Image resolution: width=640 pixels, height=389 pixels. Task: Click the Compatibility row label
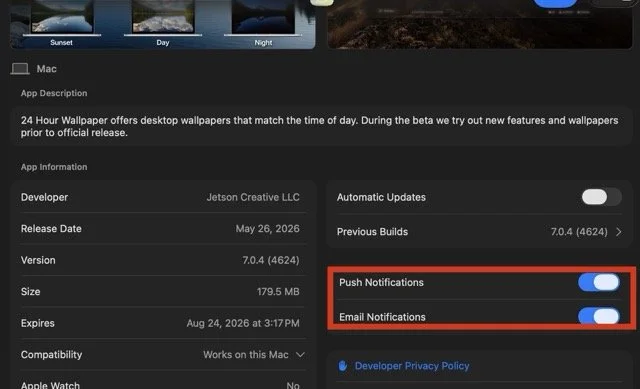pyautogui.click(x=51, y=355)
